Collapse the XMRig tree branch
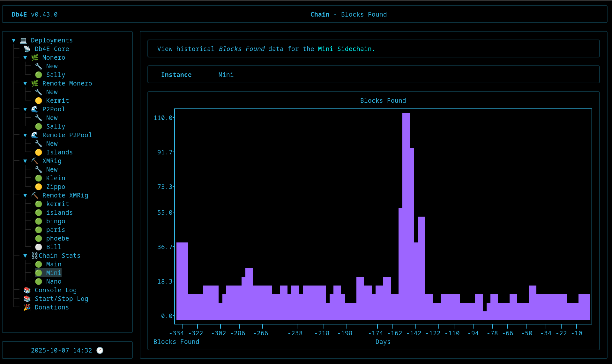Viewport: 612px width, 364px height. [25, 161]
